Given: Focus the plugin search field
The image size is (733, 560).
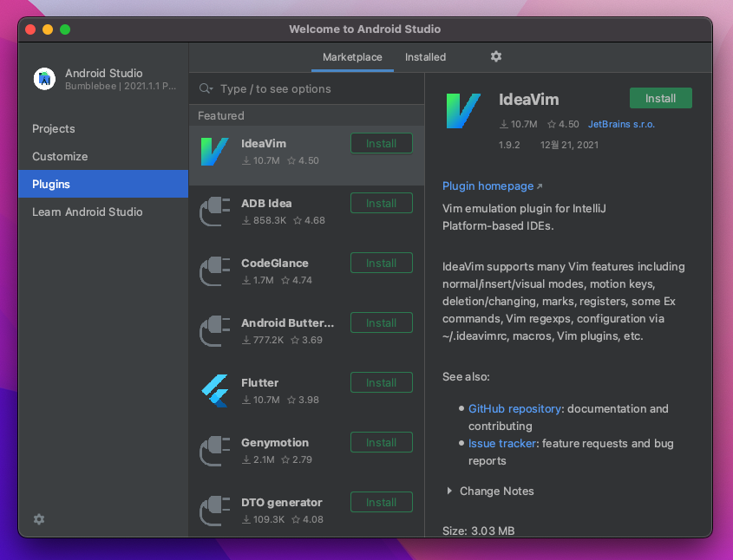Looking at the screenshot, I should [x=307, y=88].
